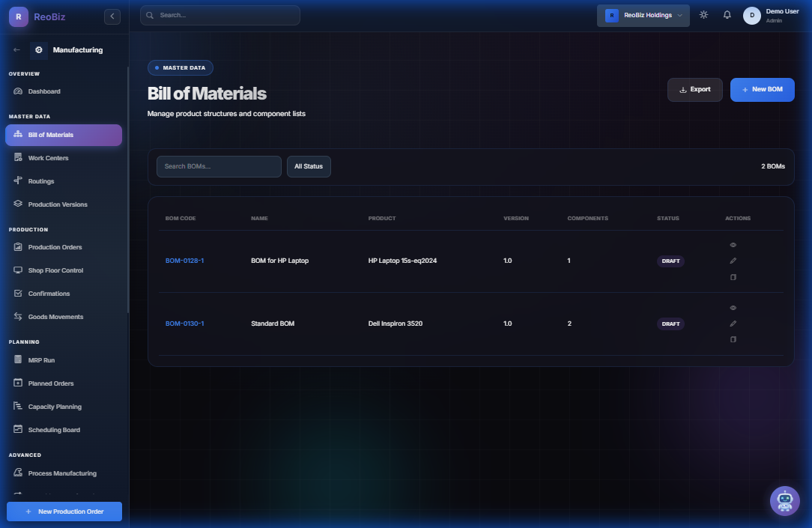The height and width of the screenshot is (528, 812).
Task: Click the New BOM button
Action: pyautogui.click(x=762, y=89)
